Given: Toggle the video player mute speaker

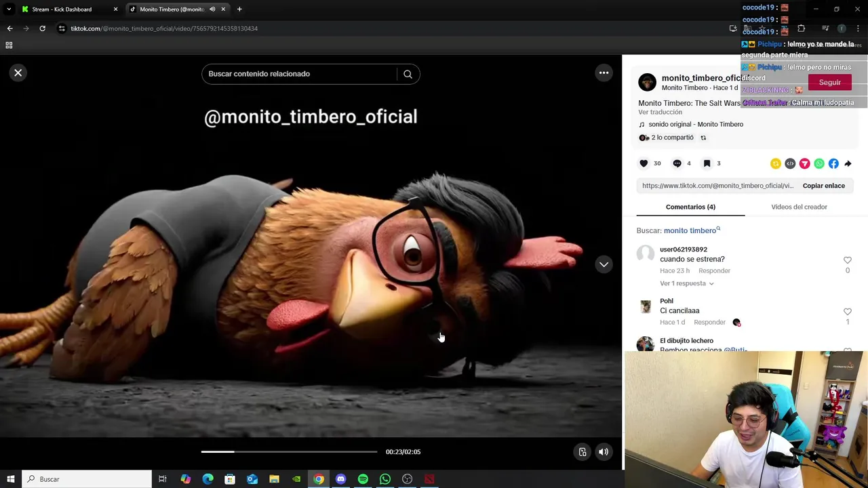Looking at the screenshot, I should pos(604,452).
